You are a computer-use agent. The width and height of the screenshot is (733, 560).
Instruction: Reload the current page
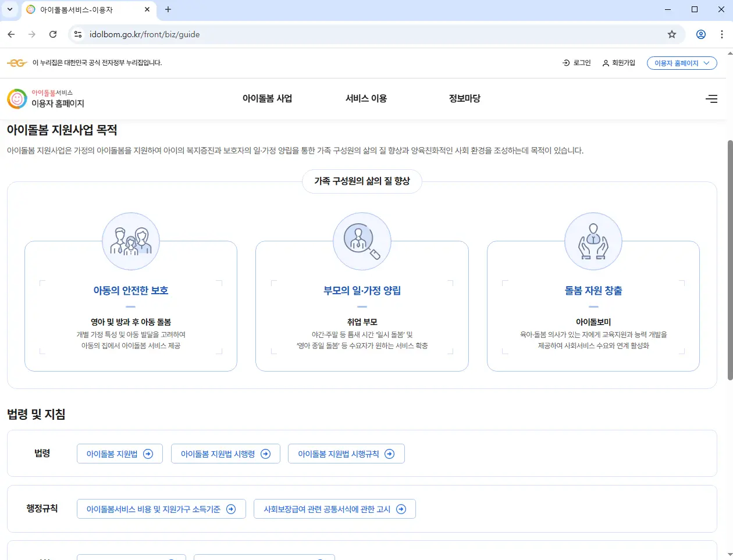(x=53, y=34)
